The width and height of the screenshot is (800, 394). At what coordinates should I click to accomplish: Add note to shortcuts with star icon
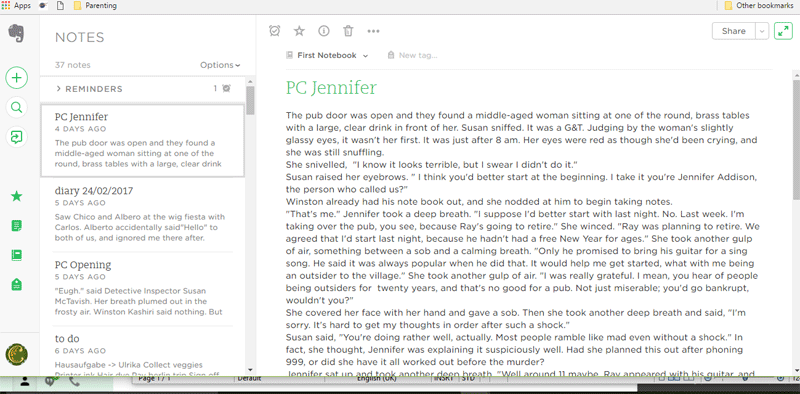click(299, 31)
